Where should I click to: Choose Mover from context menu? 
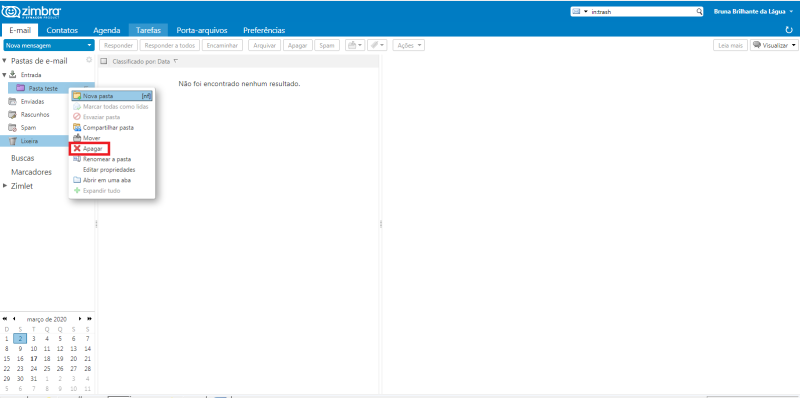tap(112, 138)
